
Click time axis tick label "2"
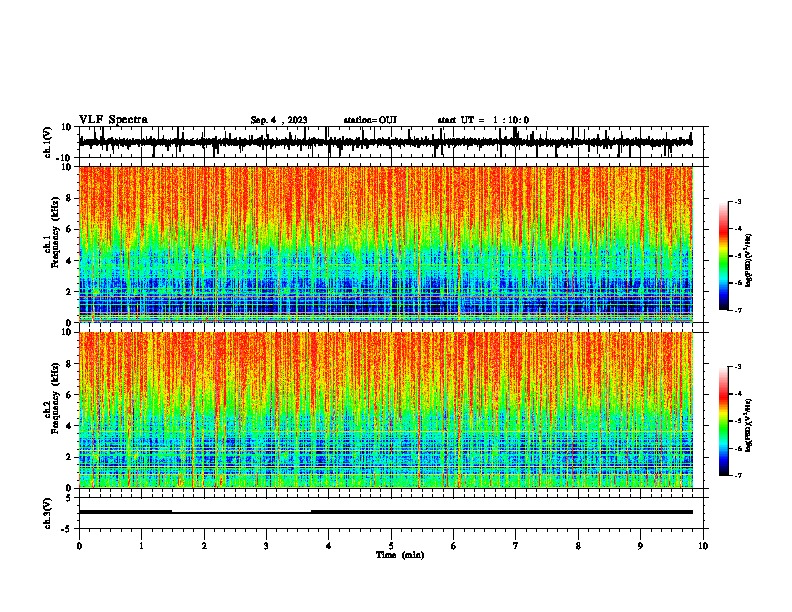coord(204,546)
